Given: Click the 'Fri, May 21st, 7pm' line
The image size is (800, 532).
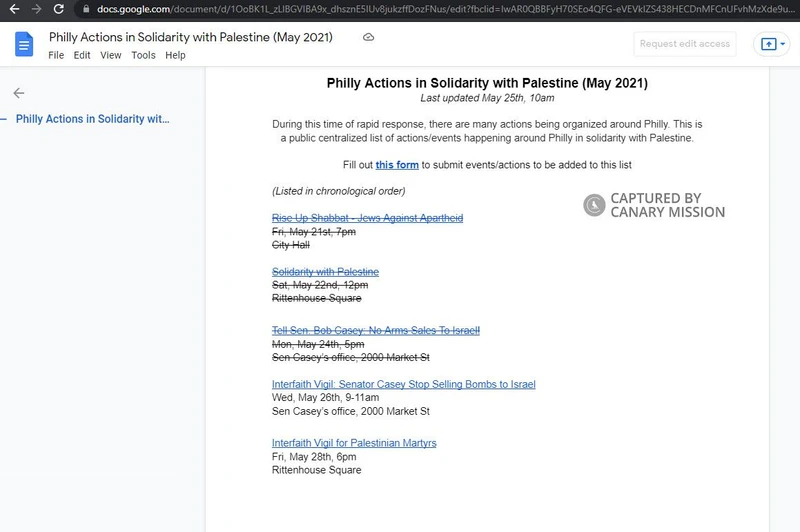Looking at the screenshot, I should pos(314,232).
